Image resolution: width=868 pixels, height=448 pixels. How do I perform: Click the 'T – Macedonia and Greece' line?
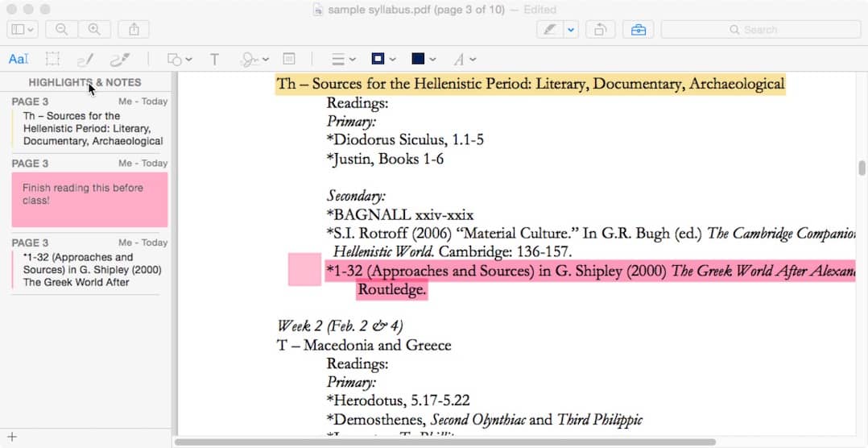point(364,346)
